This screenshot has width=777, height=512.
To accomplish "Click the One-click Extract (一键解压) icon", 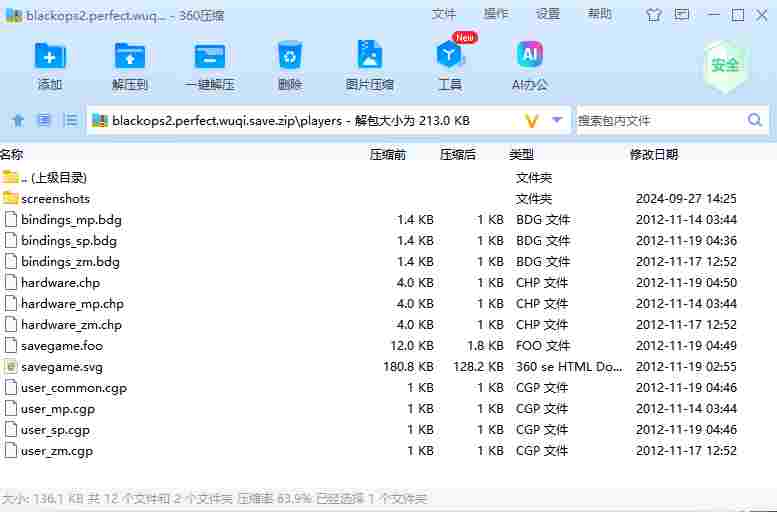I will point(210,55).
